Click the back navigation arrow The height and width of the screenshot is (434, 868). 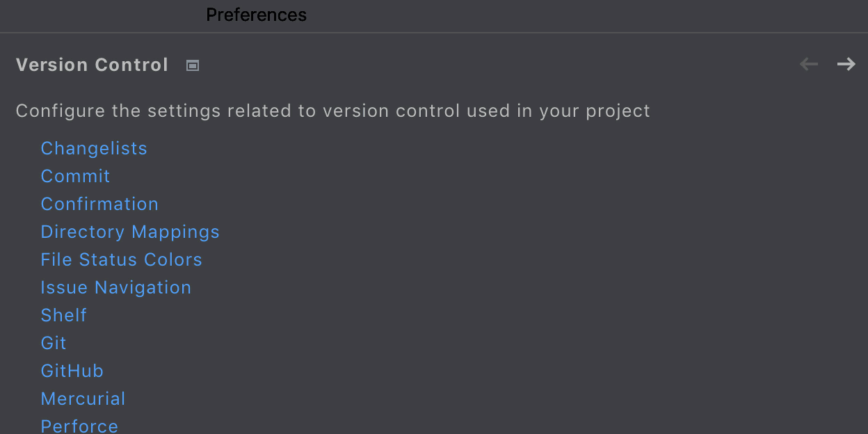click(x=809, y=65)
